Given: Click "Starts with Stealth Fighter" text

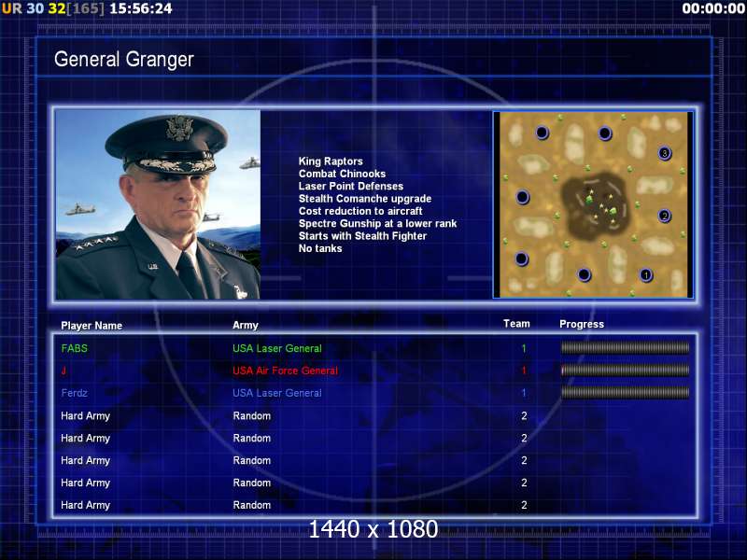Looking at the screenshot, I should [x=362, y=235].
